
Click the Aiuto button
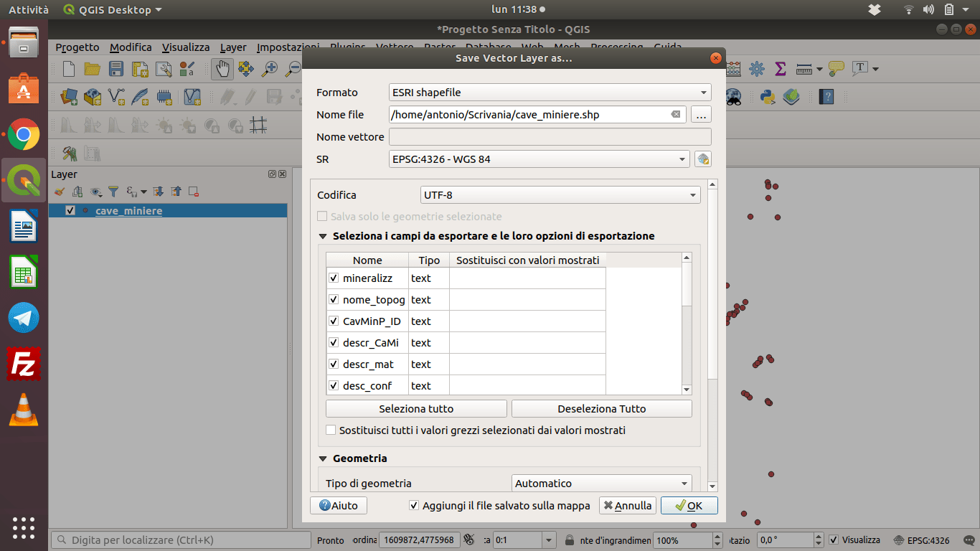(x=339, y=506)
